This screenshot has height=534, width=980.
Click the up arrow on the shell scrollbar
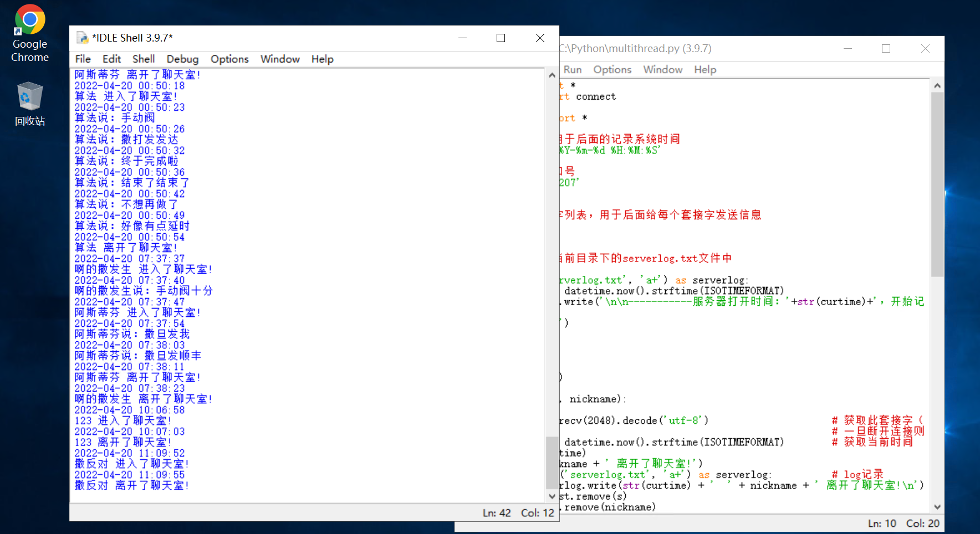pos(552,75)
